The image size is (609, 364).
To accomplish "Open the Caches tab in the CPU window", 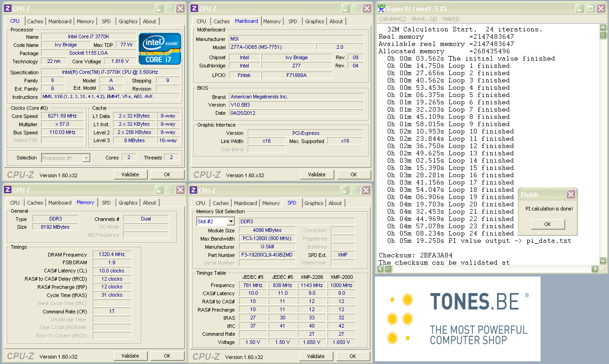I will pyautogui.click(x=35, y=21).
